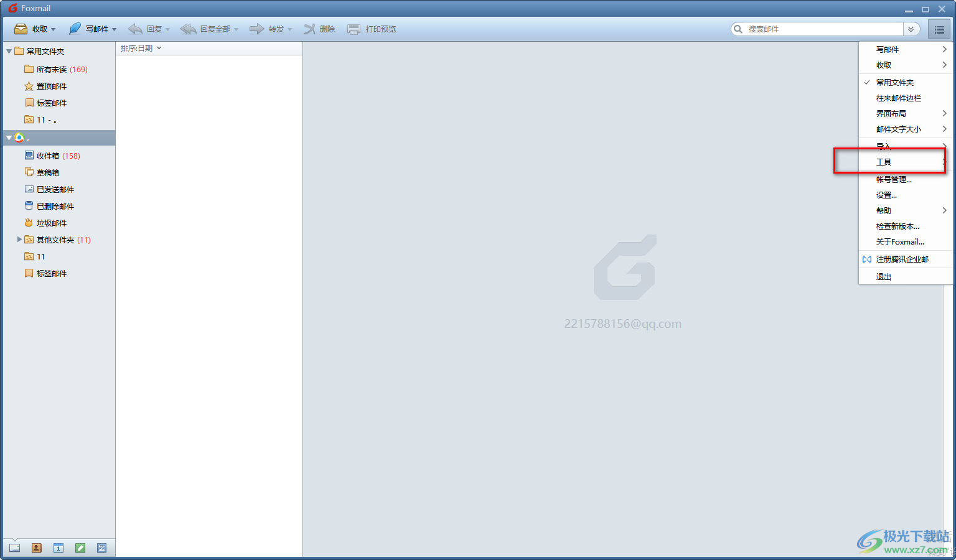Open the 回复 dropdown arrow
The height and width of the screenshot is (560, 956).
coord(168,29)
